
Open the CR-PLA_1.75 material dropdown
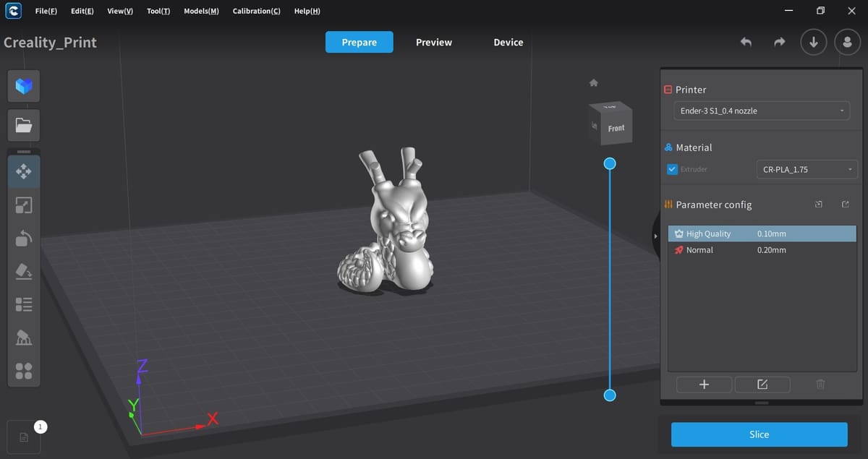click(x=807, y=170)
